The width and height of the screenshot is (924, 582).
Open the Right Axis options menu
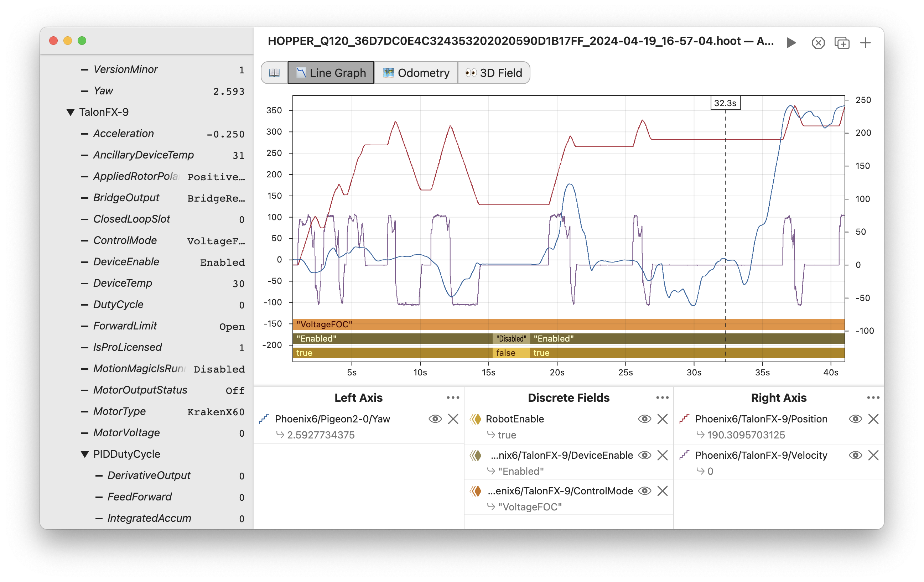coord(873,397)
